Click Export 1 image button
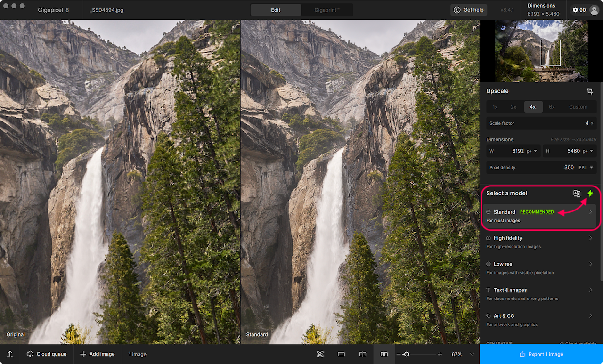The image size is (603, 364). pos(541,354)
